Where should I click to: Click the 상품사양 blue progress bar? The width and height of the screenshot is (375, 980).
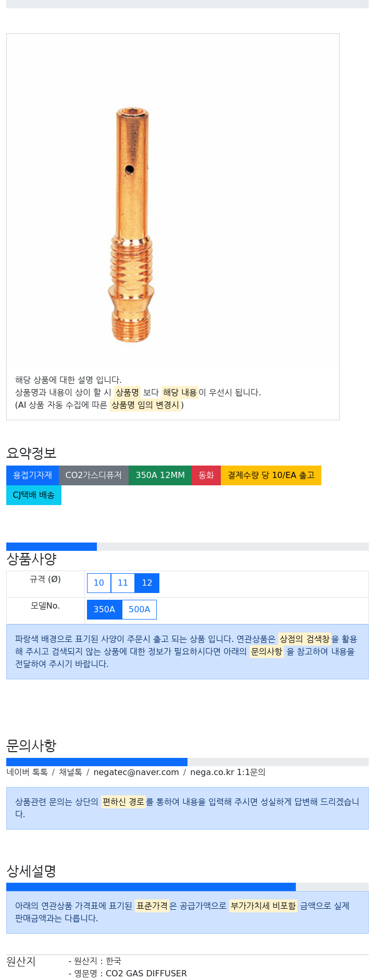[x=52, y=547]
